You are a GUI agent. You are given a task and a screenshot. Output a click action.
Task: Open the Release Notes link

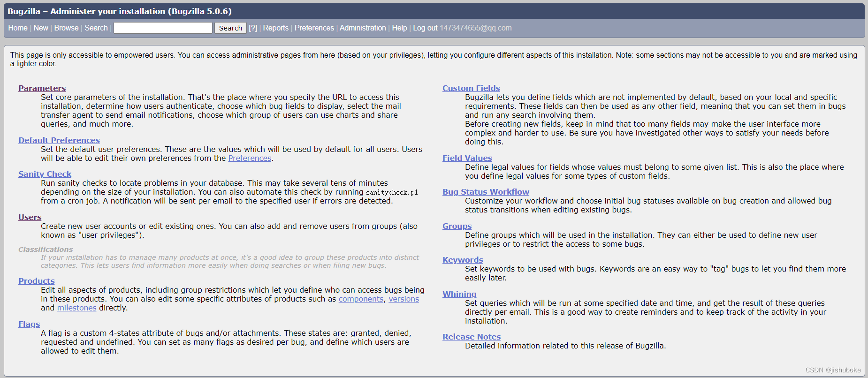click(472, 337)
